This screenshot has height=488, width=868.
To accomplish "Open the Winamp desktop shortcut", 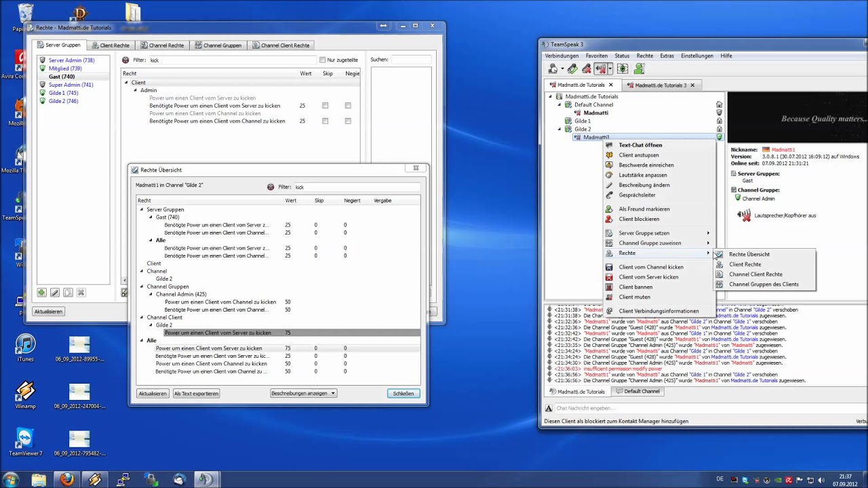I will [x=25, y=394].
